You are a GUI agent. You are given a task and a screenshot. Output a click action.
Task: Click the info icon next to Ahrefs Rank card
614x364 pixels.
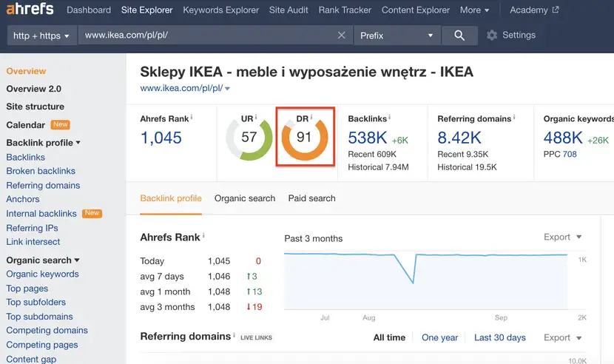pos(192,117)
